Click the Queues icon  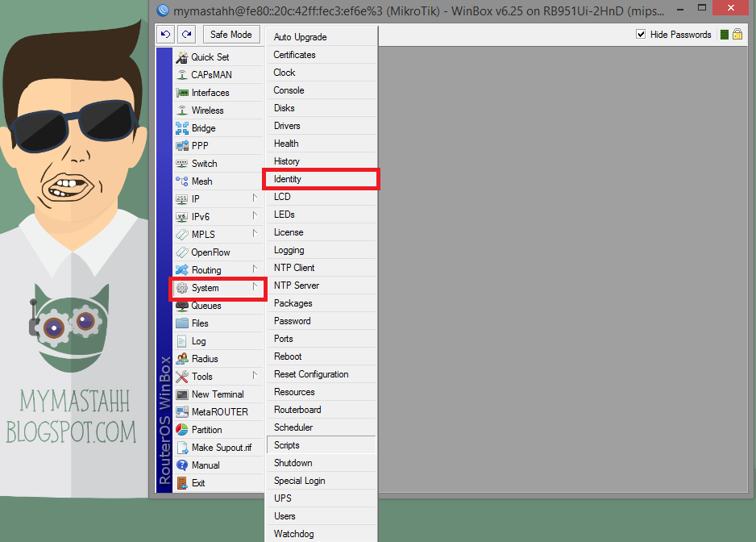(x=182, y=306)
